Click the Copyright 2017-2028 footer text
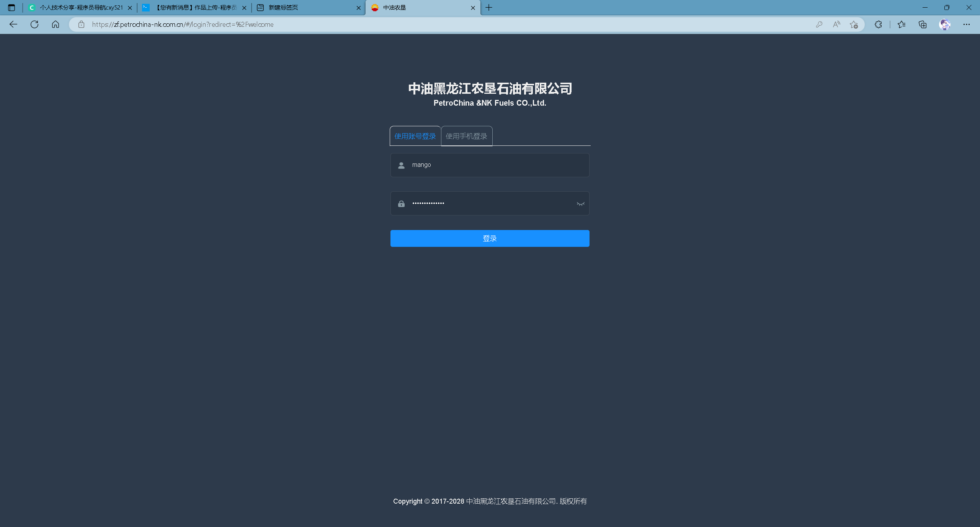This screenshot has width=980, height=527. 490,501
